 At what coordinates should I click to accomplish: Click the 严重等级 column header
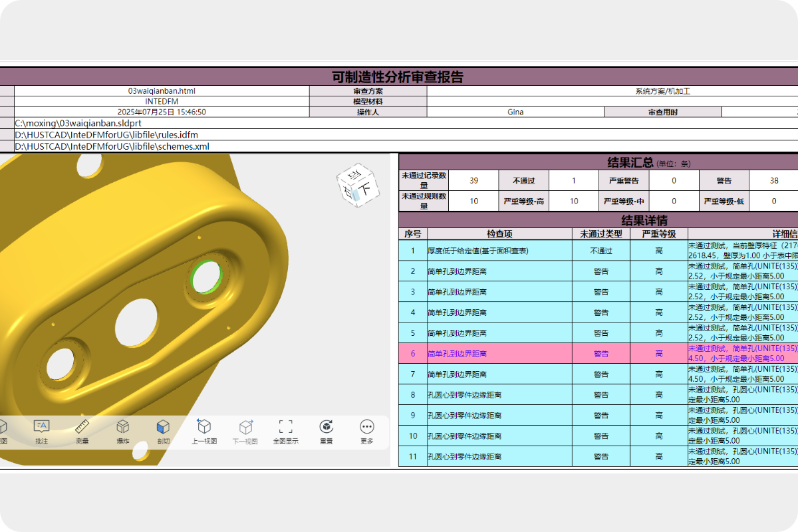tap(658, 234)
